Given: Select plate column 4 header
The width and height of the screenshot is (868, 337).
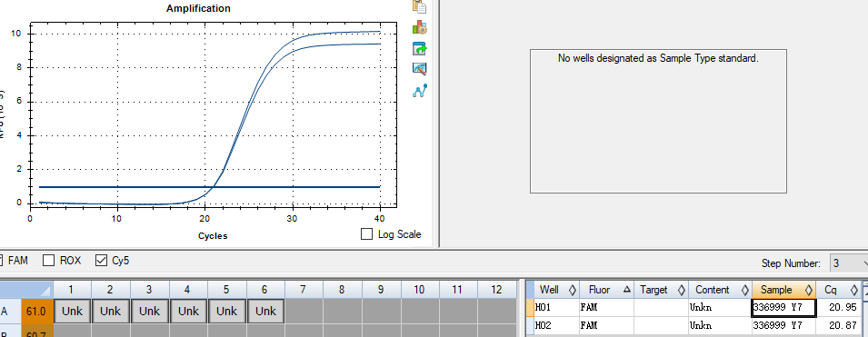Looking at the screenshot, I should click(x=188, y=290).
